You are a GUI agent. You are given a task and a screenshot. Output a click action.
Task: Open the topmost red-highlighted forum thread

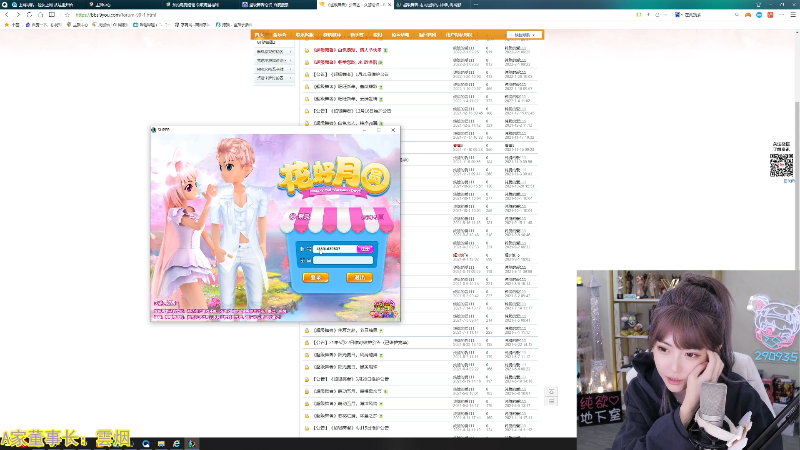tap(347, 50)
